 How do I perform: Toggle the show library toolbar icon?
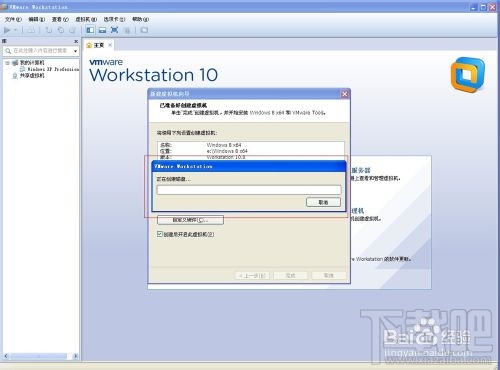point(90,30)
